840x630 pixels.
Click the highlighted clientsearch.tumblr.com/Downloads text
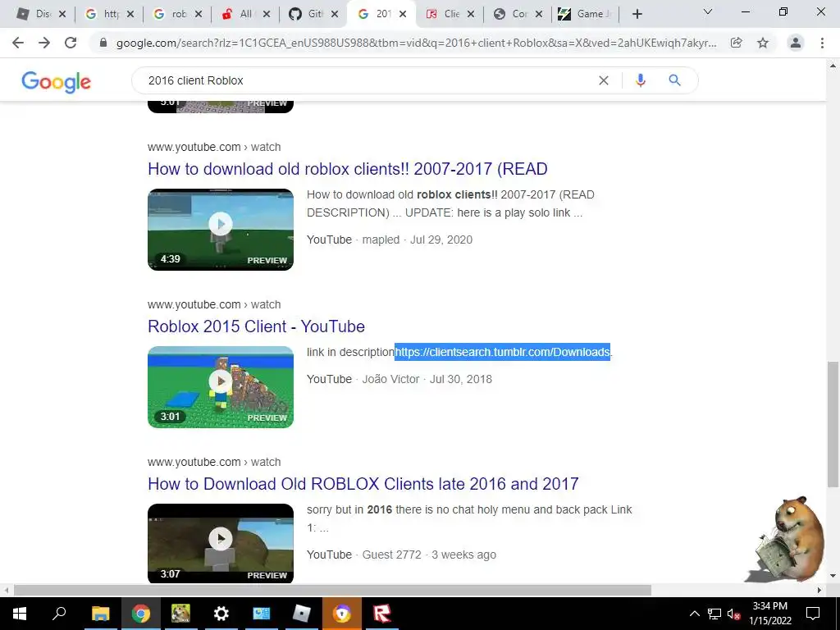[x=503, y=352]
